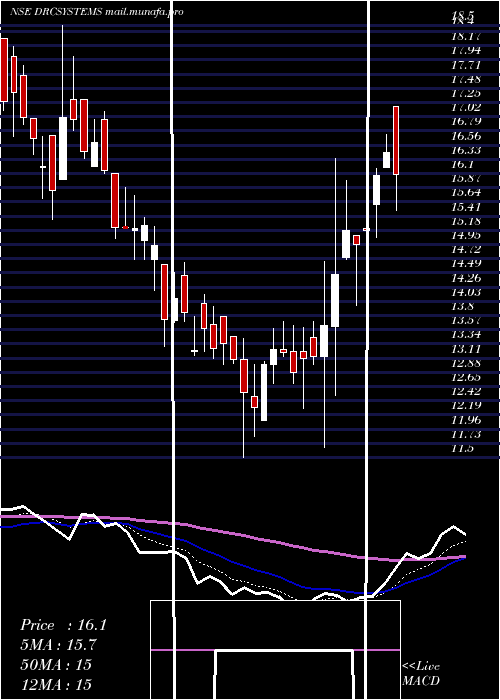Click the 12.42 price axis label
This screenshot has height=700, width=500.
click(466, 391)
